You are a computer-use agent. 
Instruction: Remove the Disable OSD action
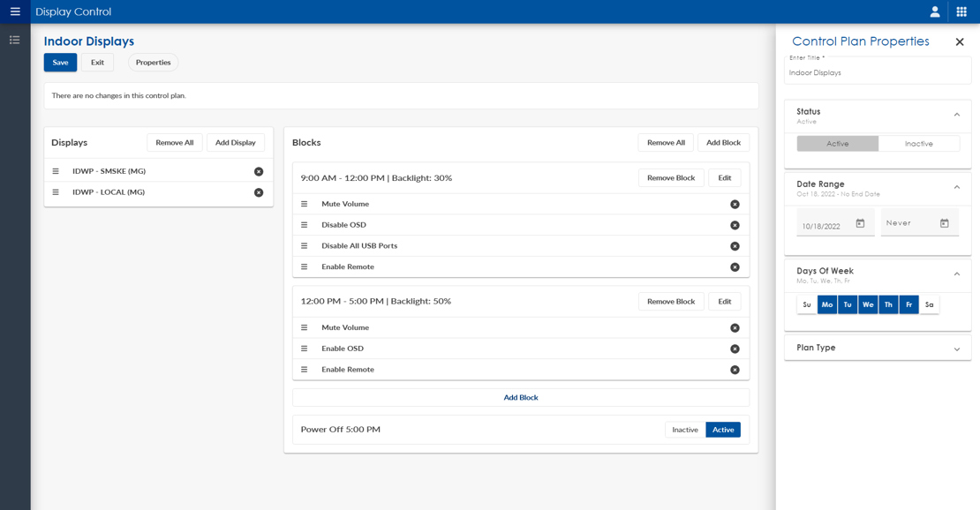(734, 224)
